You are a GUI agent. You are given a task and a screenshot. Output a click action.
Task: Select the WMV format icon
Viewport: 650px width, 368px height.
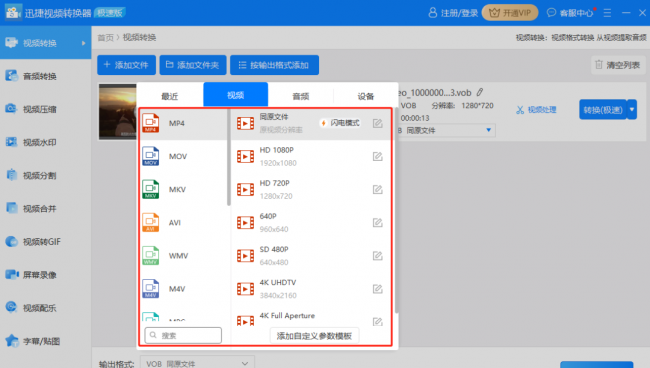[150, 256]
